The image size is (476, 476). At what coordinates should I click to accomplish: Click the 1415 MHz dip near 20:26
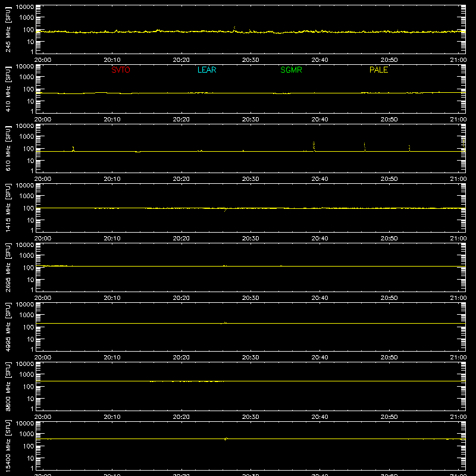pyautogui.click(x=225, y=209)
